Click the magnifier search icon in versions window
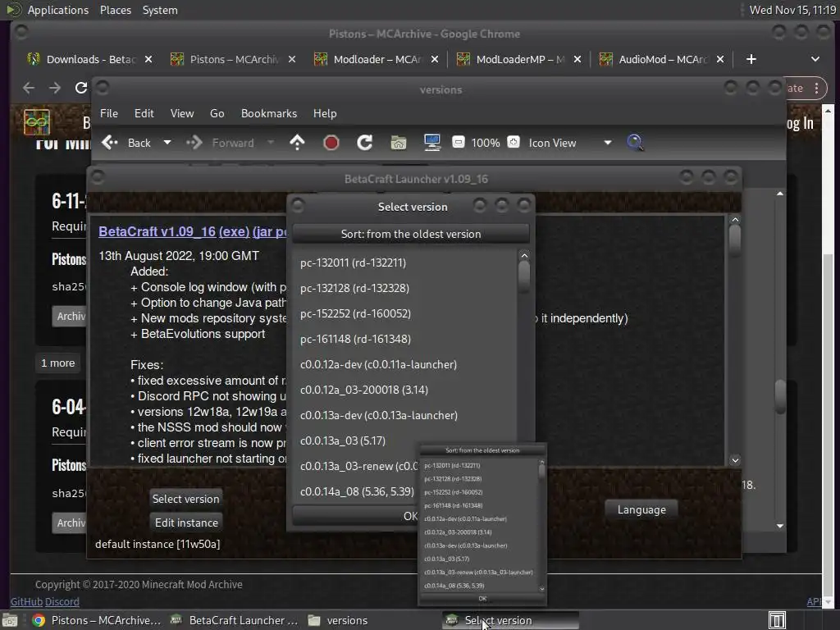 click(635, 143)
